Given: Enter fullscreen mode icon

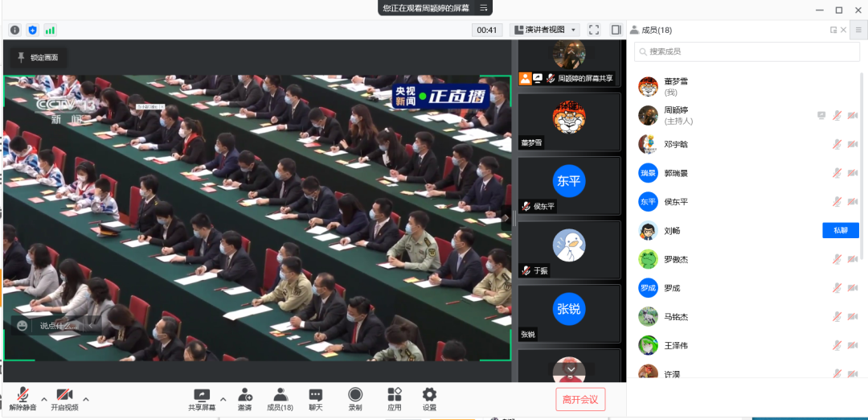Looking at the screenshot, I should (594, 30).
